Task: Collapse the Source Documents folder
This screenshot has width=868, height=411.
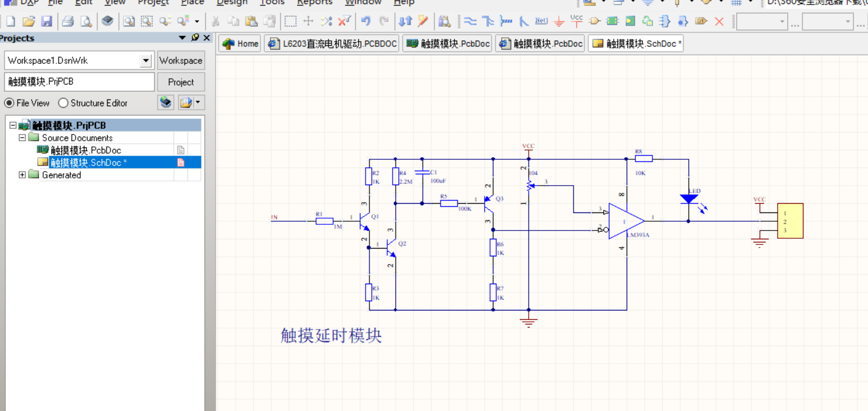Action: 22,138
